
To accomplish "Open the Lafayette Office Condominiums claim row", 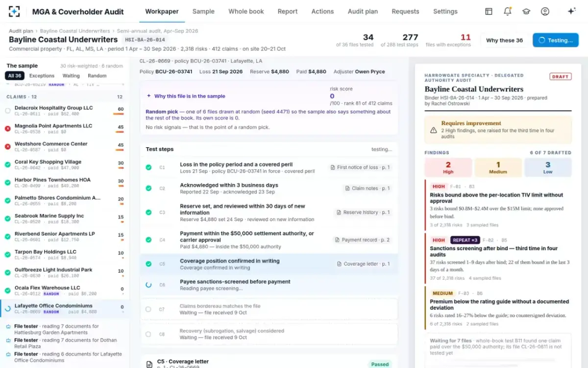I will (x=65, y=309).
